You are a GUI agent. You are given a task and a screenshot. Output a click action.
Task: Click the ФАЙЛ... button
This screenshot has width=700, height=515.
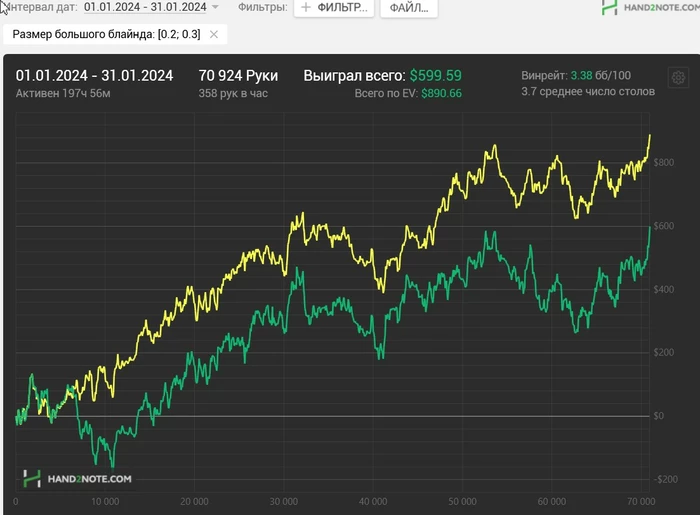[x=409, y=8]
